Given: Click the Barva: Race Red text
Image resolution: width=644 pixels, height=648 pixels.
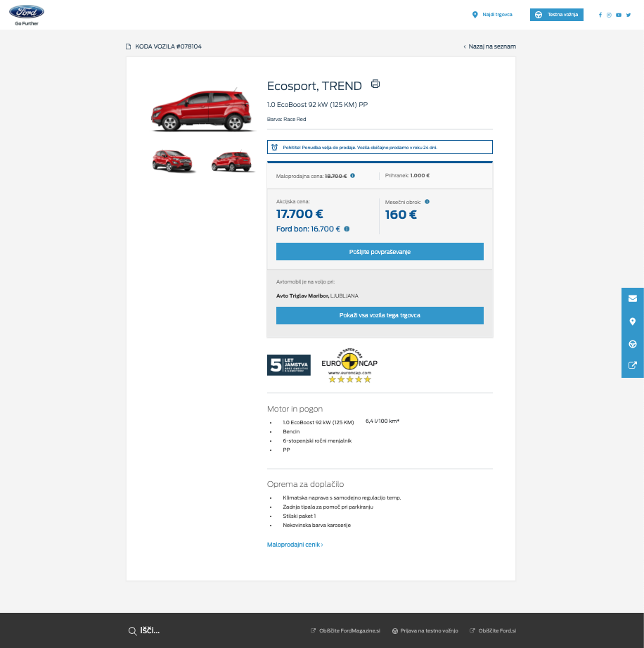Looking at the screenshot, I should [x=286, y=120].
